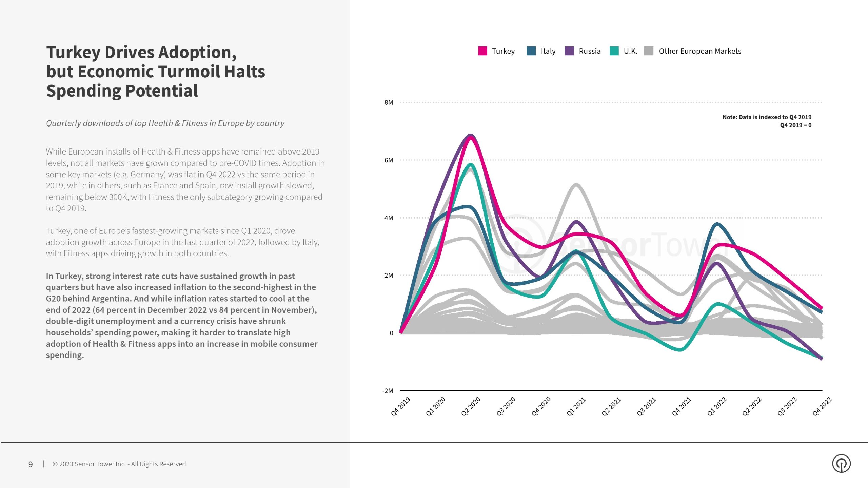This screenshot has height=488, width=868.
Task: Click the U.K. teal legend swatch
Action: point(614,51)
